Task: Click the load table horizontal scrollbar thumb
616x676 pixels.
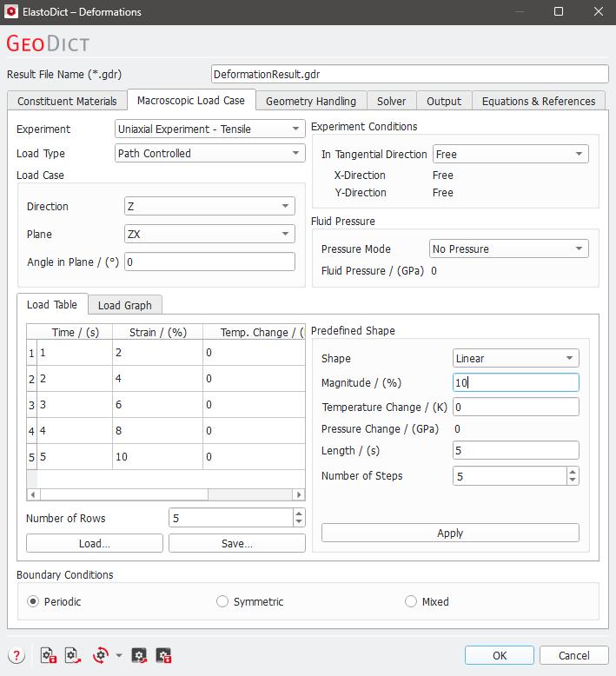Action: tap(124, 494)
